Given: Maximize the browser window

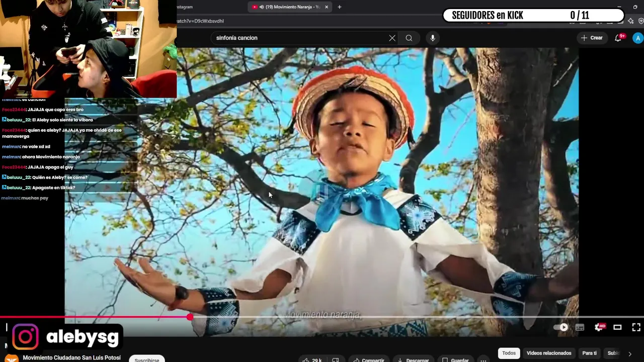Looking at the screenshot, I should [x=635, y=7].
